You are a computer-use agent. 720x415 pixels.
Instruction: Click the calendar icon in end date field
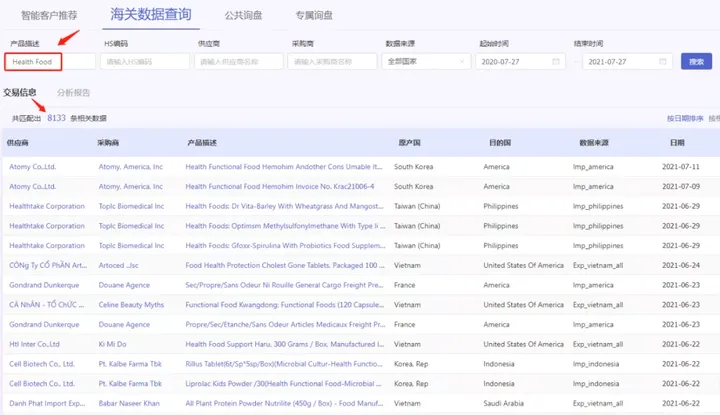click(x=663, y=62)
